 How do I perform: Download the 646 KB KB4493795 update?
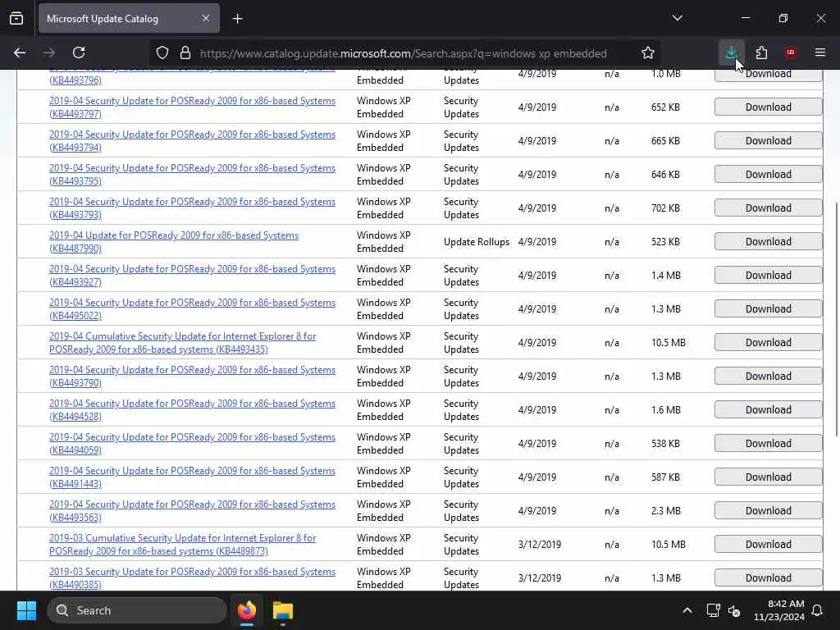coord(768,175)
